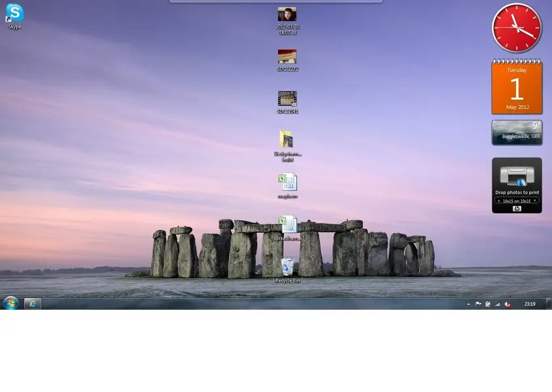
Task: Select the 2012-03-31 photo file
Action: [287, 15]
